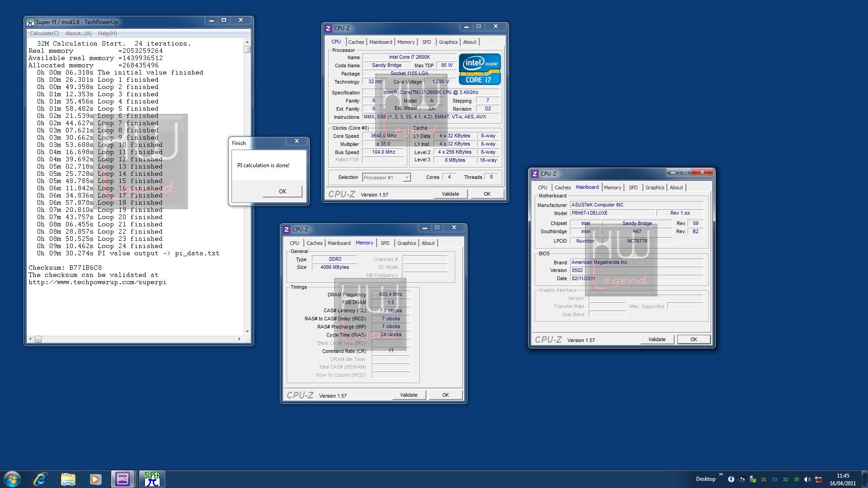Switch to CPU-Z via taskbar icon
The width and height of the screenshot is (868, 488).
tap(123, 479)
